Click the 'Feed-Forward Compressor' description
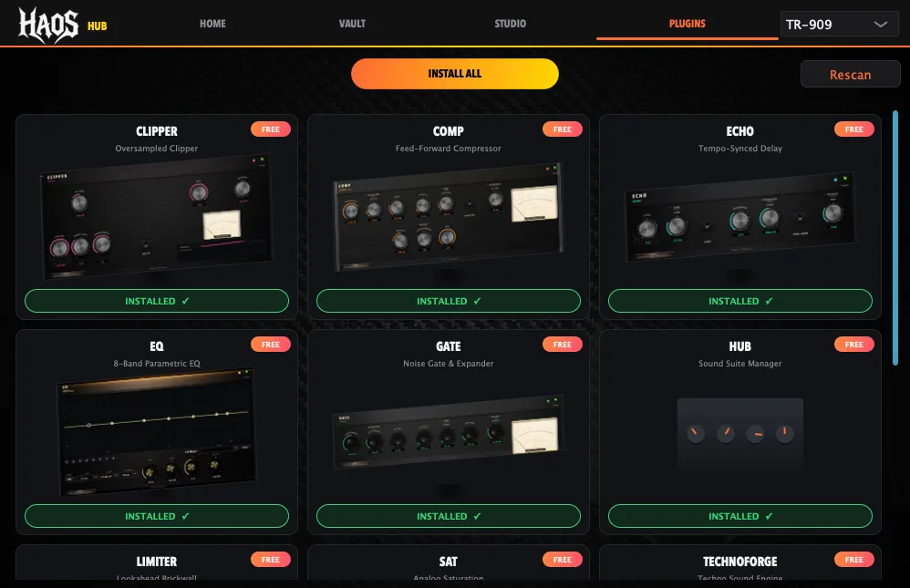910x588 pixels. [449, 148]
